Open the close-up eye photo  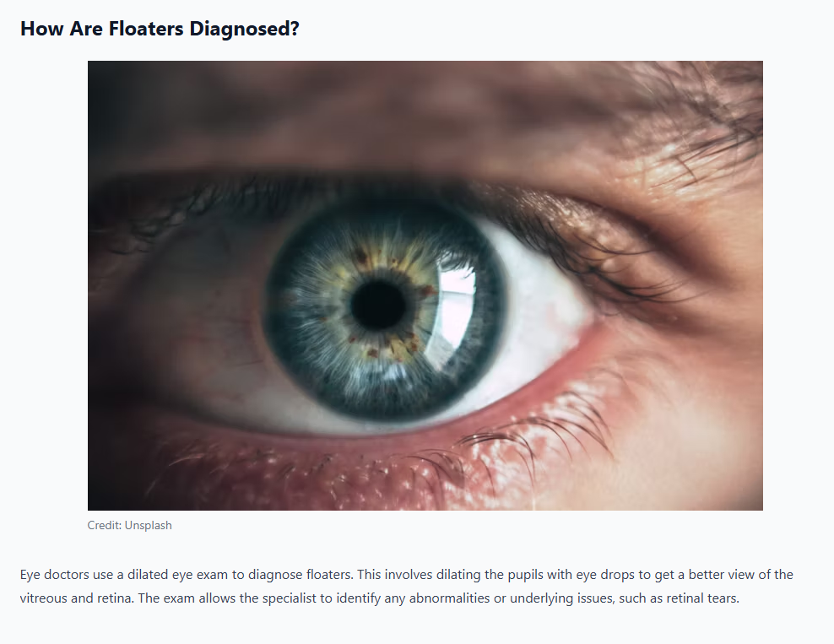[x=425, y=285]
